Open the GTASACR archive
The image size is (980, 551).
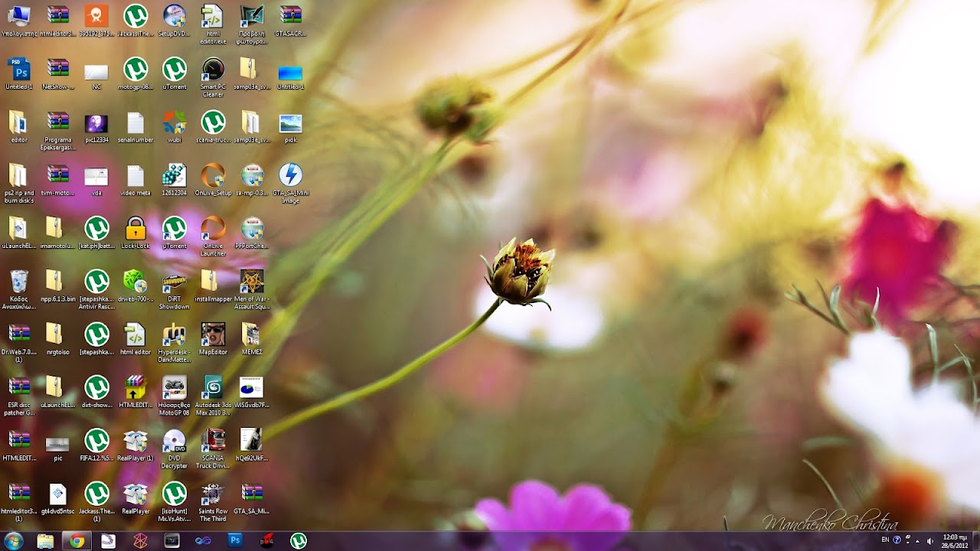click(290, 21)
